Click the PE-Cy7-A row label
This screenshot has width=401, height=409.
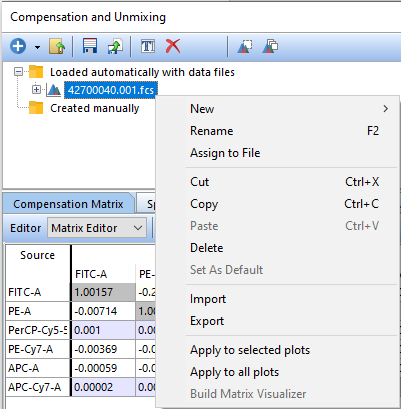point(38,349)
